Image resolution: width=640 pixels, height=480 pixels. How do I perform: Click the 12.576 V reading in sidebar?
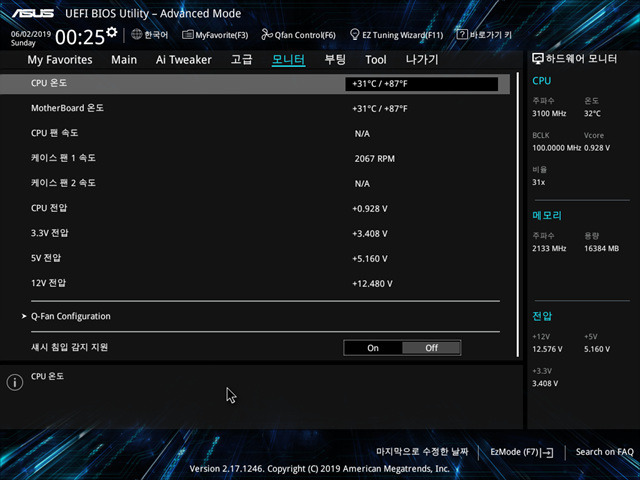pyautogui.click(x=547, y=349)
